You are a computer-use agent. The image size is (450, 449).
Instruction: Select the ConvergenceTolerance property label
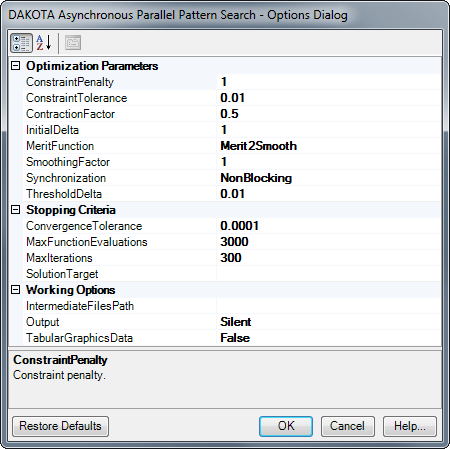pos(84,226)
